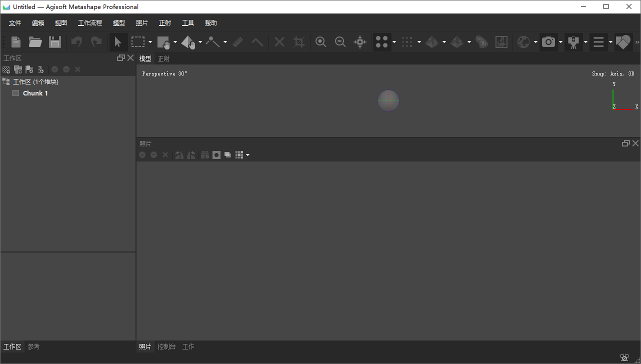641x364 pixels.
Task: Toggle show cameras with the camera icon
Action: 548,42
